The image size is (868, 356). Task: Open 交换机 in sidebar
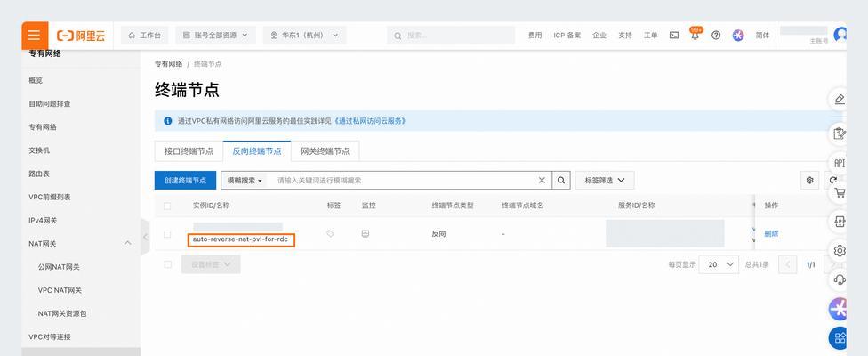[x=39, y=150]
